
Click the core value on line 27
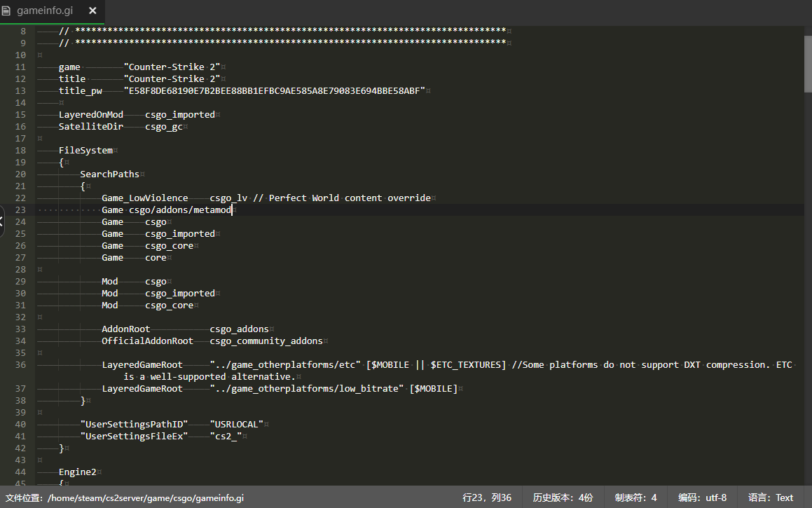click(156, 257)
